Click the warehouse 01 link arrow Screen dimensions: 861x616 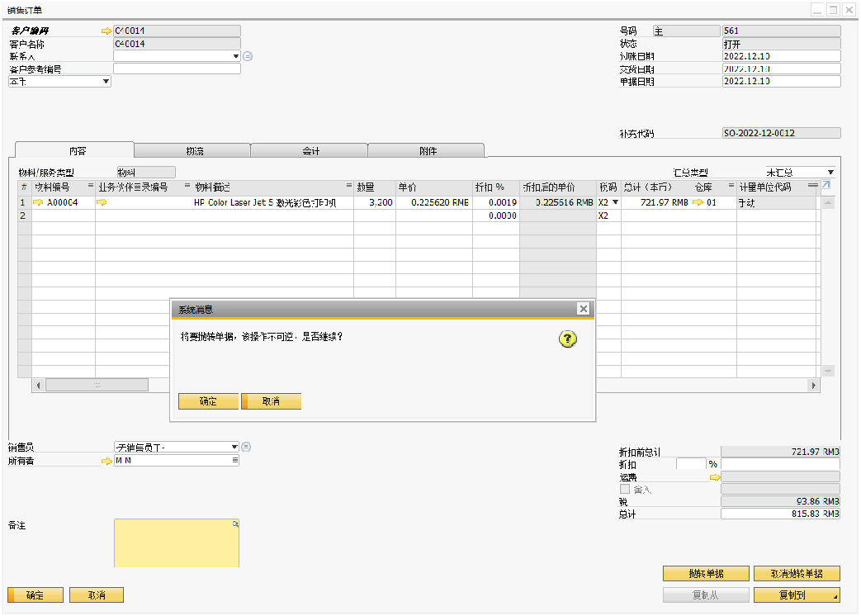698,202
